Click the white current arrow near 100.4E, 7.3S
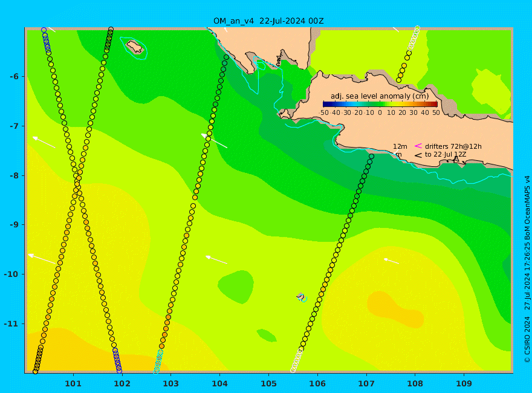The image size is (532, 393). pyautogui.click(x=44, y=142)
